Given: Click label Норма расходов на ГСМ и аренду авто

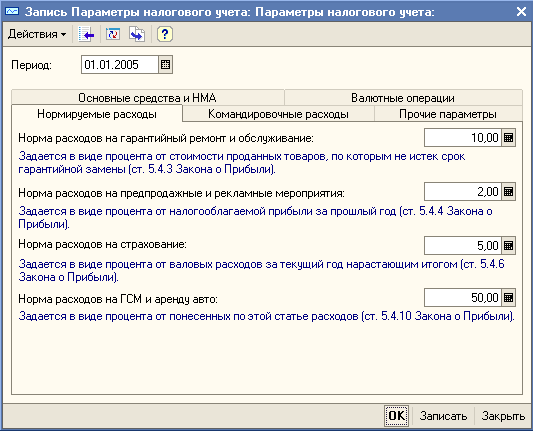Looking at the screenshot, I should [x=118, y=299].
